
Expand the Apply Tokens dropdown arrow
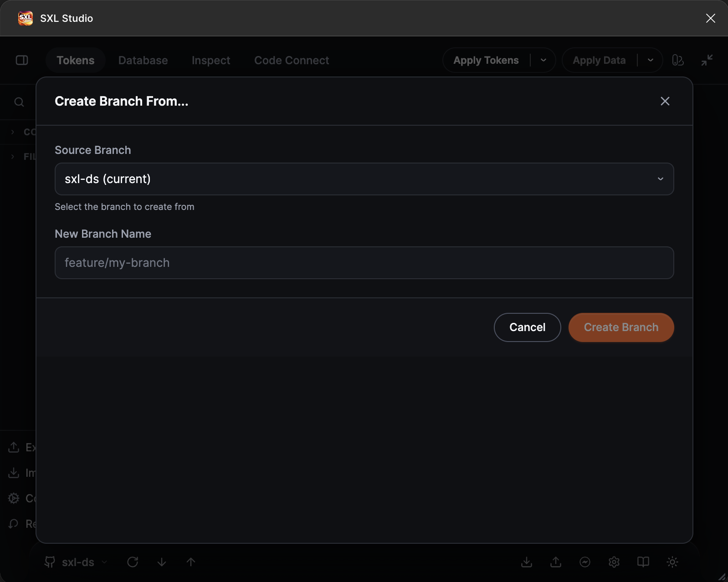[543, 60]
